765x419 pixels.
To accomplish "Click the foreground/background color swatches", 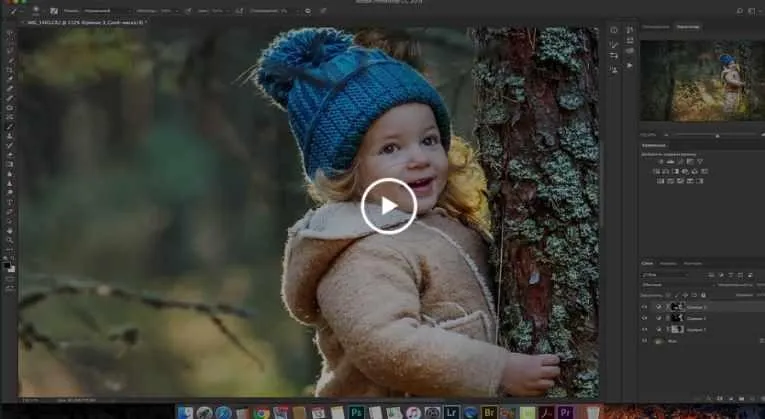I will pyautogui.click(x=10, y=267).
